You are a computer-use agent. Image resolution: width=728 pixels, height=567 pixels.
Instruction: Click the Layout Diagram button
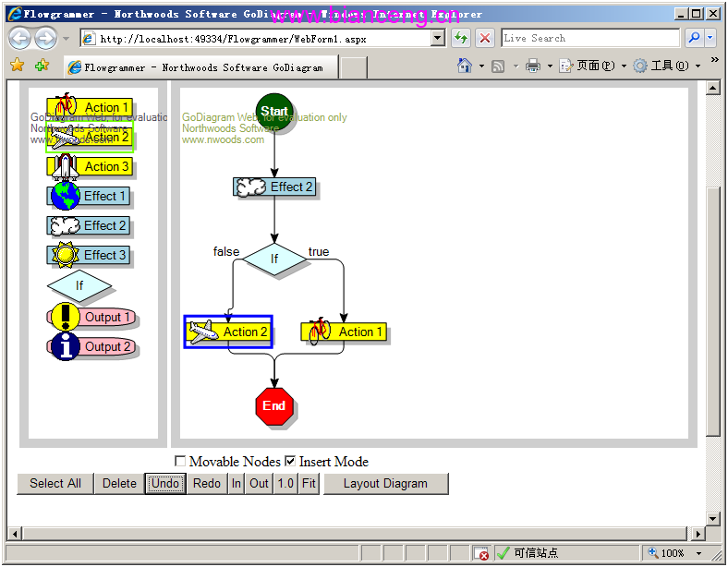point(385,484)
